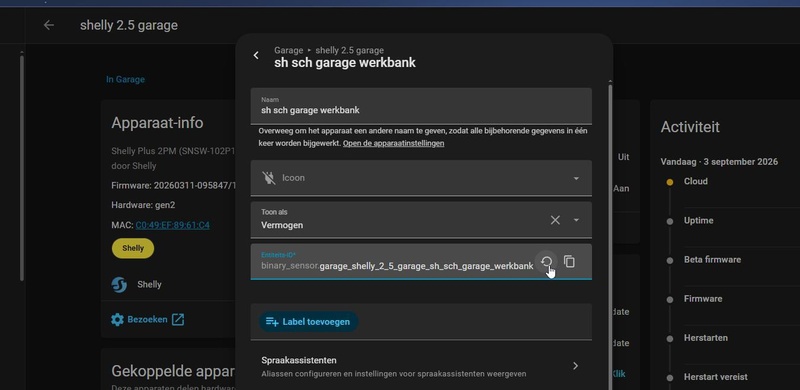
Task: Reset the entity ID with the restore icon
Action: tap(546, 262)
